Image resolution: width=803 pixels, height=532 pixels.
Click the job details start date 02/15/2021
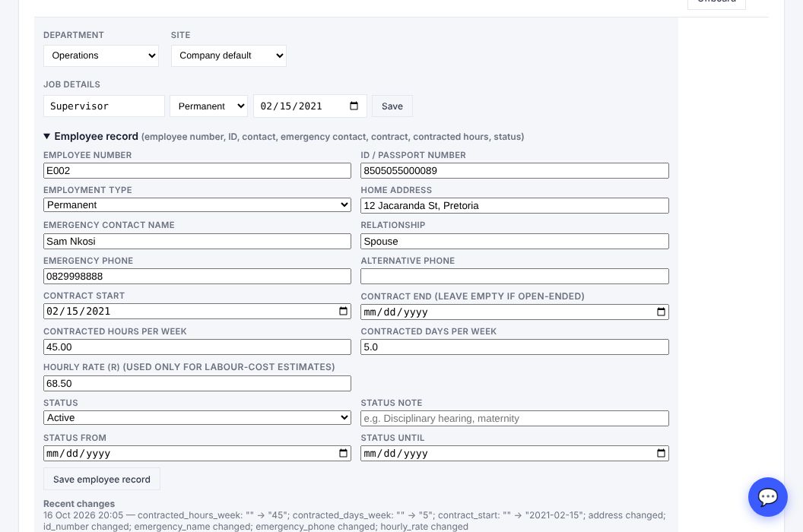click(291, 106)
